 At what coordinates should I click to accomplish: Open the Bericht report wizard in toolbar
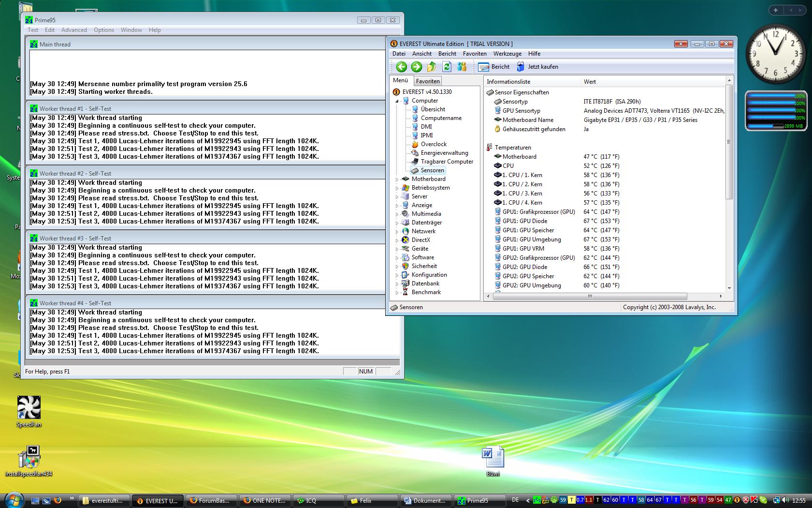(x=493, y=67)
